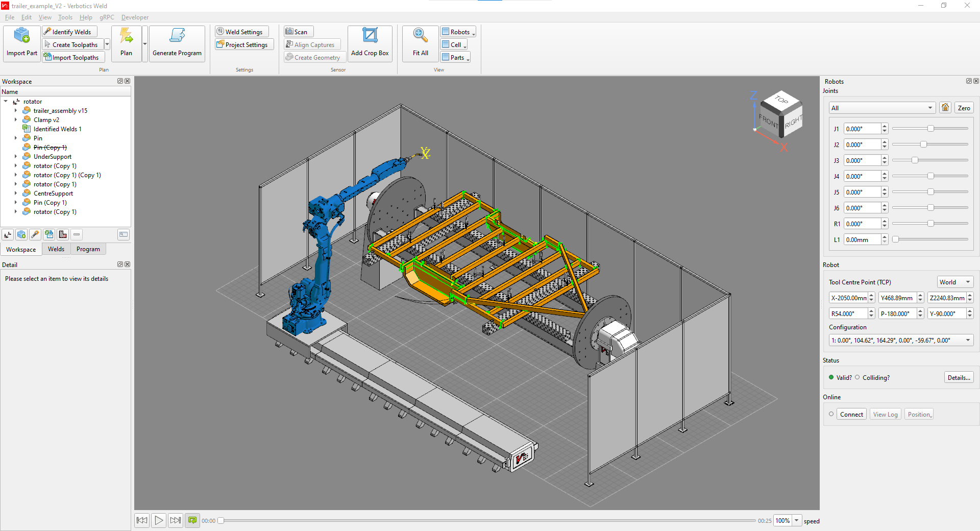Expand the UnderSupport node
The height and width of the screenshot is (531, 980).
pos(16,157)
